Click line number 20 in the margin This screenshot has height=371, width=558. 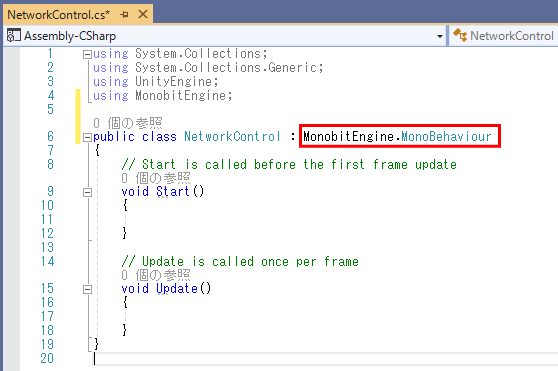[x=47, y=359]
